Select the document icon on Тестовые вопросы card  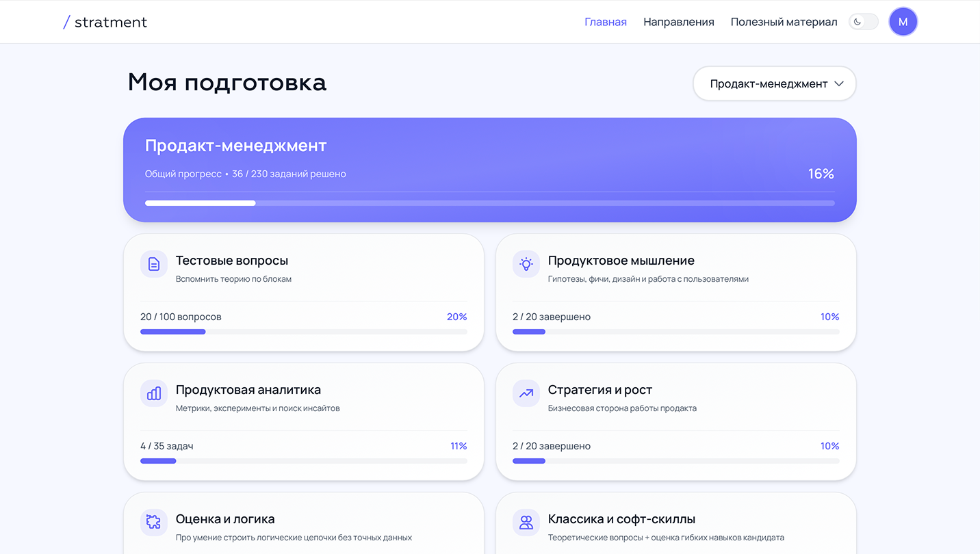click(x=153, y=263)
